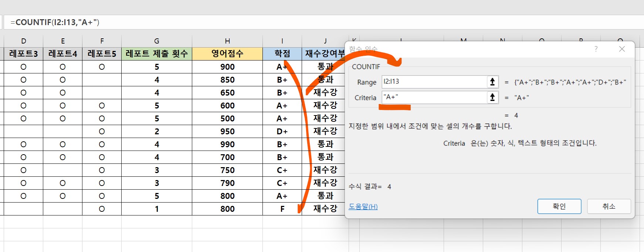Viewport: 644px width, 252px height.
Task: Click the formula bar text
Action: tap(55, 22)
